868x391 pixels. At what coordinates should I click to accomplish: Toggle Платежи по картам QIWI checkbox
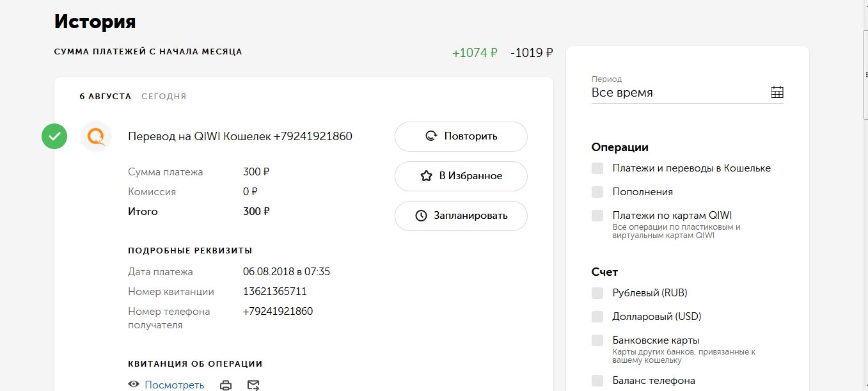click(597, 216)
